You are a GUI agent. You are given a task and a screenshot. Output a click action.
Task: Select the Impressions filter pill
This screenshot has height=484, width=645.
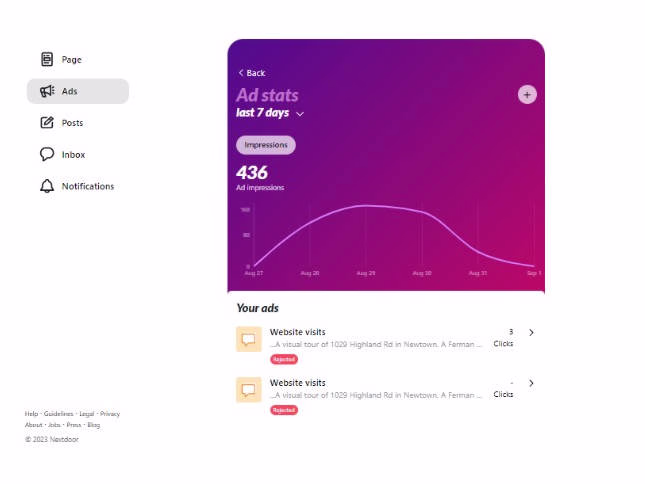coord(266,145)
